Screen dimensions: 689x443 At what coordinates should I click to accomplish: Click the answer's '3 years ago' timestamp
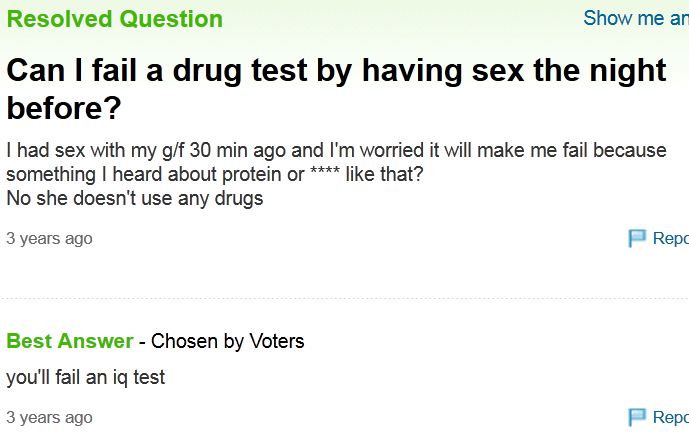[49, 418]
